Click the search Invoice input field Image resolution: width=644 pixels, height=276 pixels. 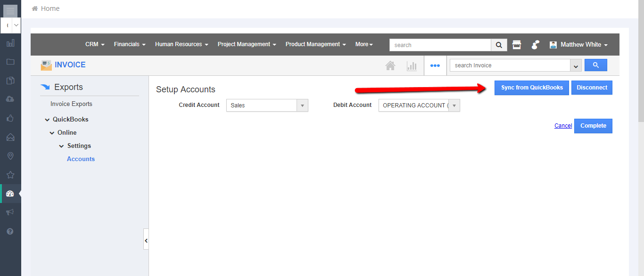510,65
